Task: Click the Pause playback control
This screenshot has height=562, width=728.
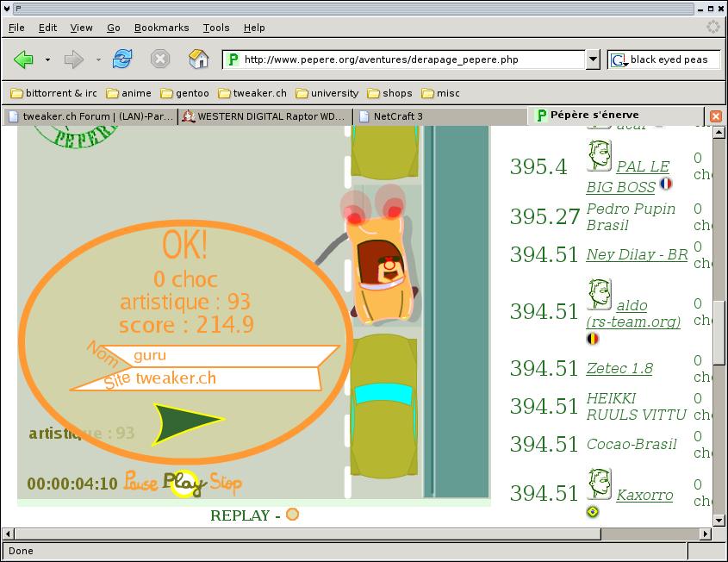Action: click(140, 483)
